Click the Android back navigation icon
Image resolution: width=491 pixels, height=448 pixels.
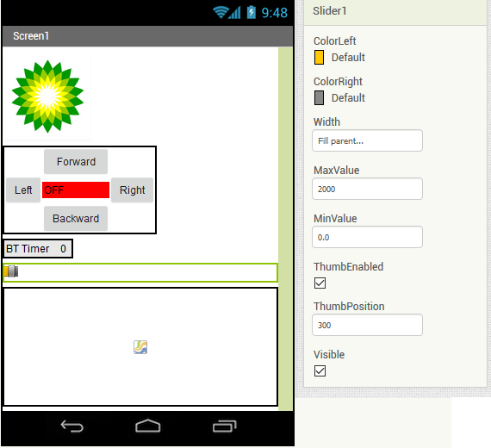click(x=72, y=426)
